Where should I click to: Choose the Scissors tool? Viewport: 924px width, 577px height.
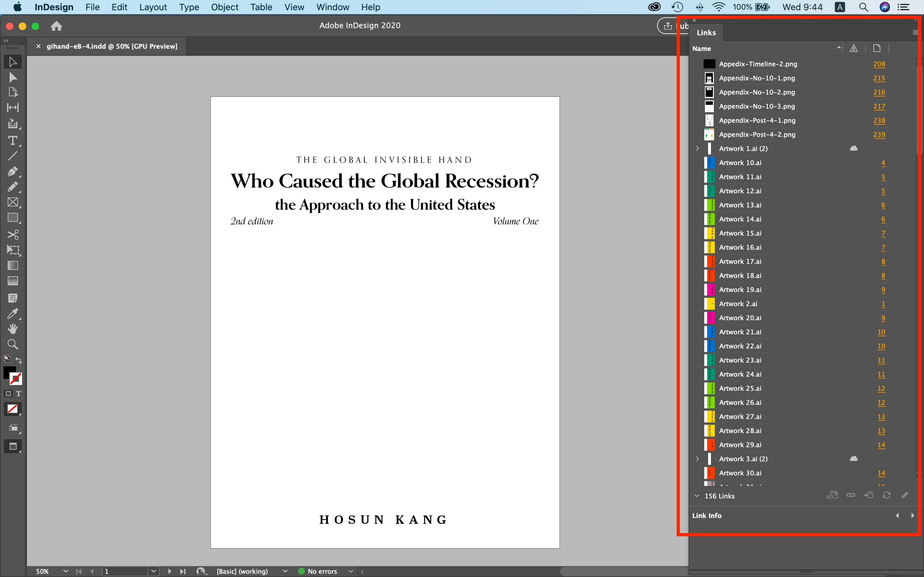click(x=13, y=234)
